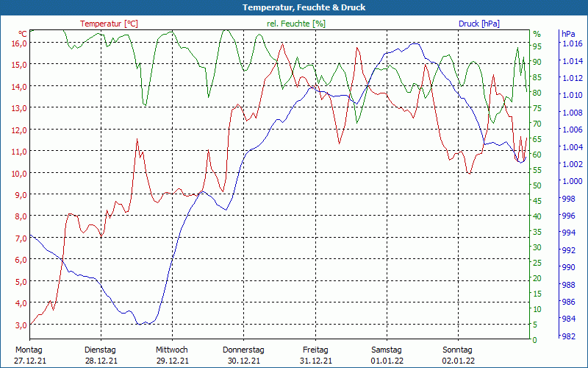Select the date '29.12.21'
This screenshot has width=588, height=368.
(173, 361)
